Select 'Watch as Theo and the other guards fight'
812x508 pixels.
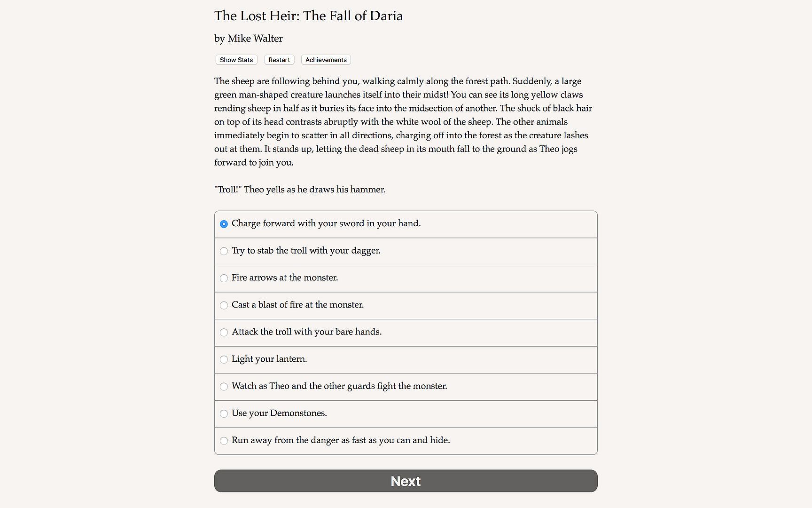click(224, 387)
